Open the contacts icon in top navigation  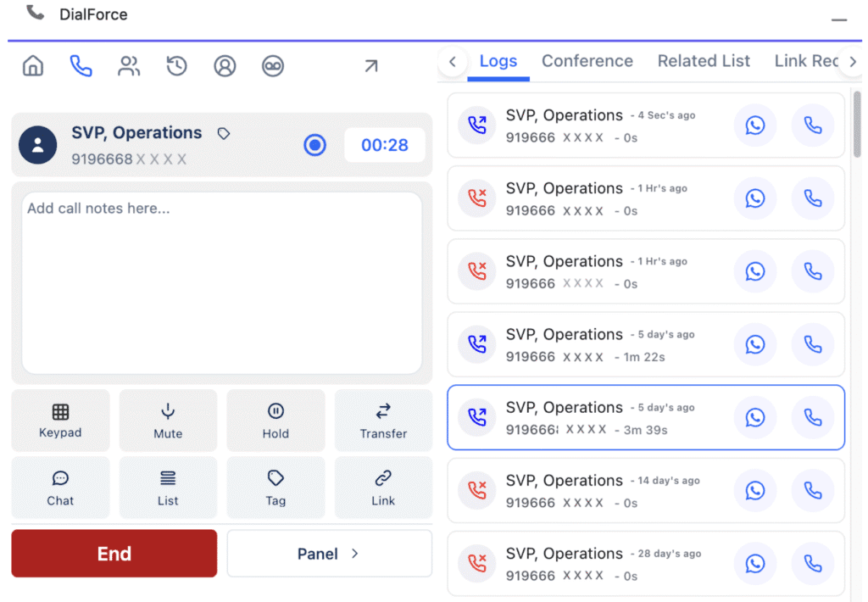coord(129,66)
